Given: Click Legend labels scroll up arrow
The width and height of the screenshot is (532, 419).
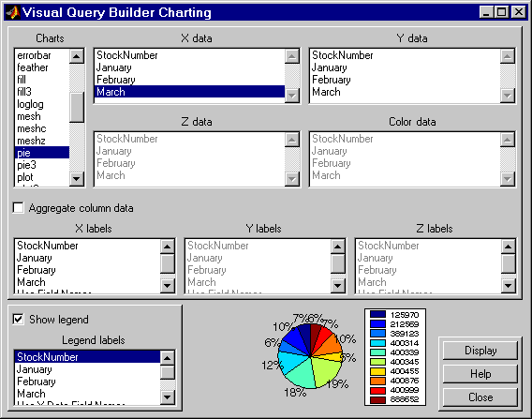Looking at the screenshot, I should [168, 358].
